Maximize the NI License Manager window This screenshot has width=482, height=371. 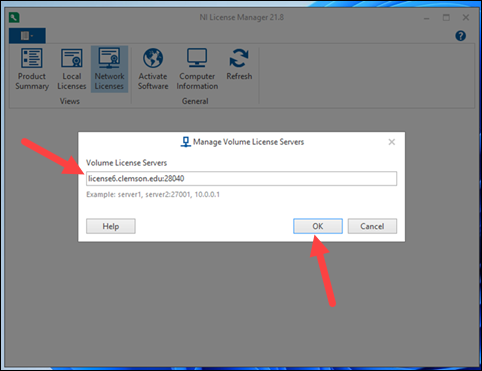(x=446, y=18)
